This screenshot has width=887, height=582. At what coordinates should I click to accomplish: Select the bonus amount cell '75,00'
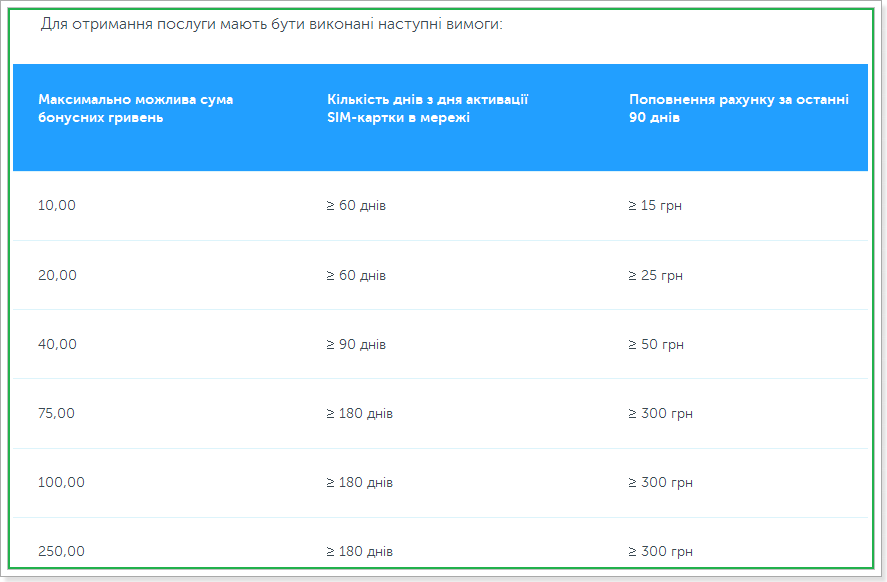56,413
